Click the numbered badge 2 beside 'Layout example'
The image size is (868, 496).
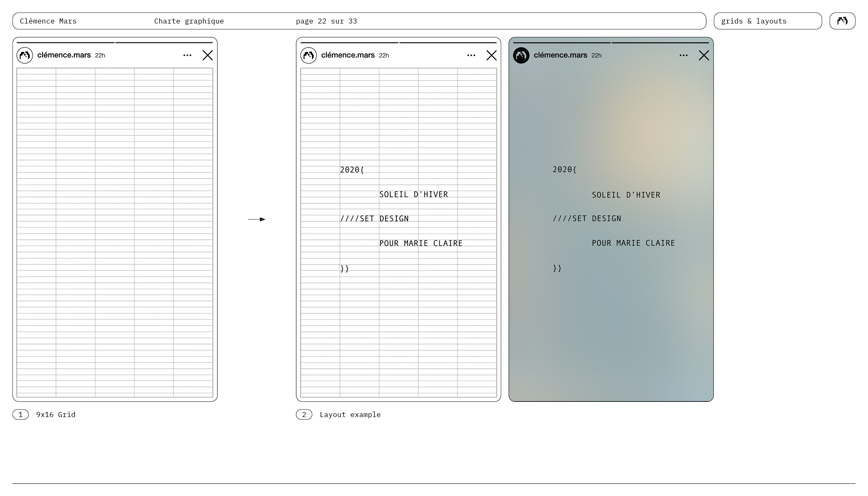304,415
